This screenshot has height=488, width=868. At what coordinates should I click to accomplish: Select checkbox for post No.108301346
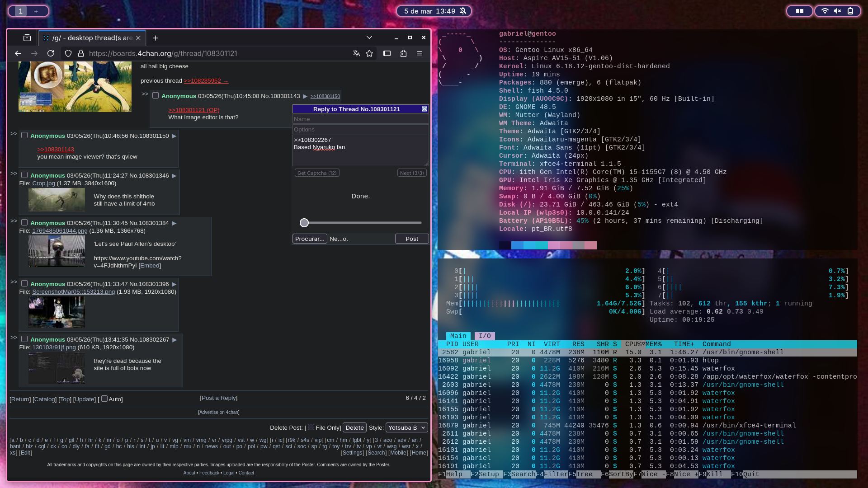[x=24, y=175]
